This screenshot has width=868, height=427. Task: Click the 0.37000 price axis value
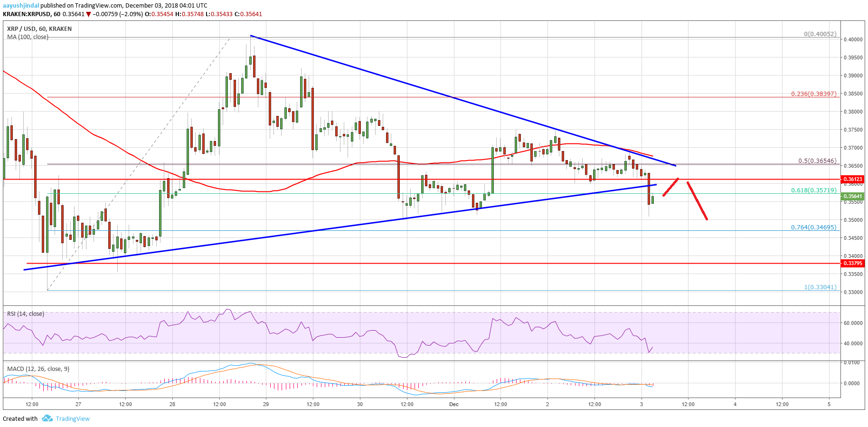(852, 148)
